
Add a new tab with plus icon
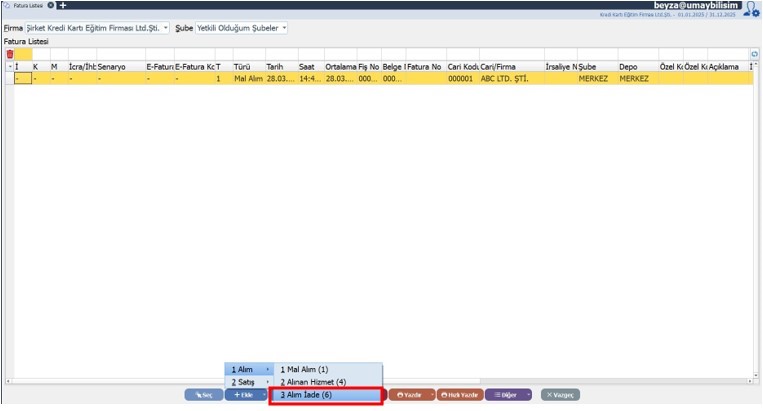tap(63, 6)
